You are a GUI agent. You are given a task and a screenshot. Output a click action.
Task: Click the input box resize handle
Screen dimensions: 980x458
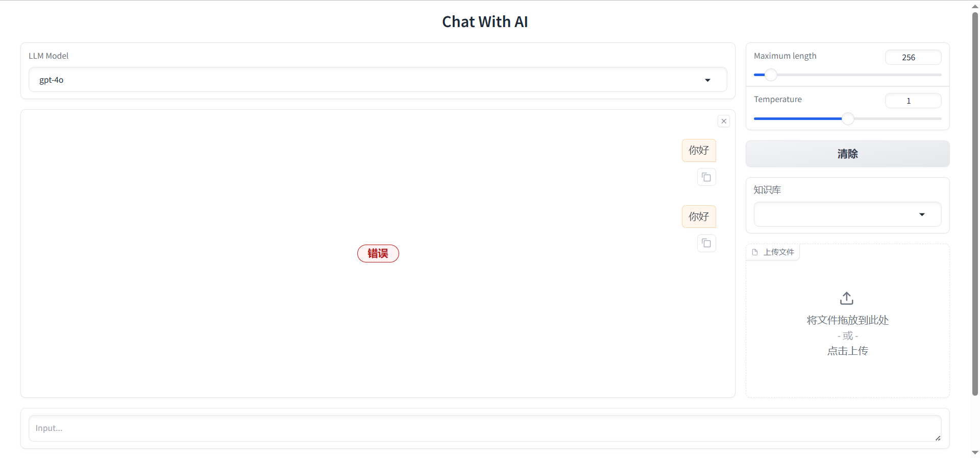pos(938,438)
